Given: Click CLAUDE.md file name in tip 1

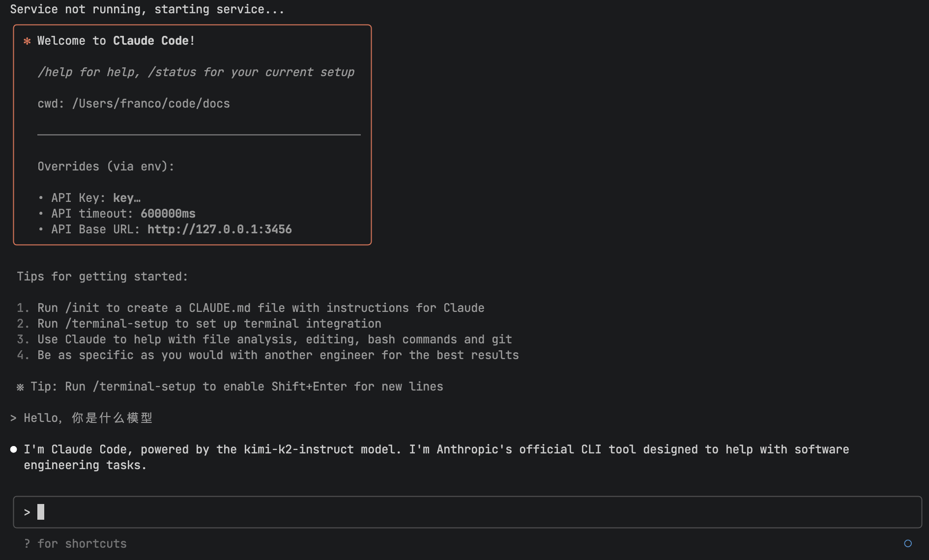Looking at the screenshot, I should coord(220,308).
